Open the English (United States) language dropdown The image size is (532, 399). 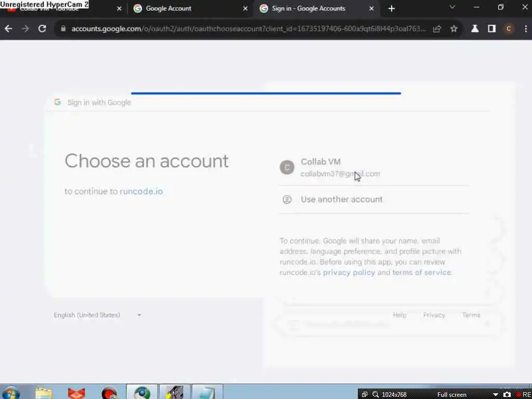point(98,315)
